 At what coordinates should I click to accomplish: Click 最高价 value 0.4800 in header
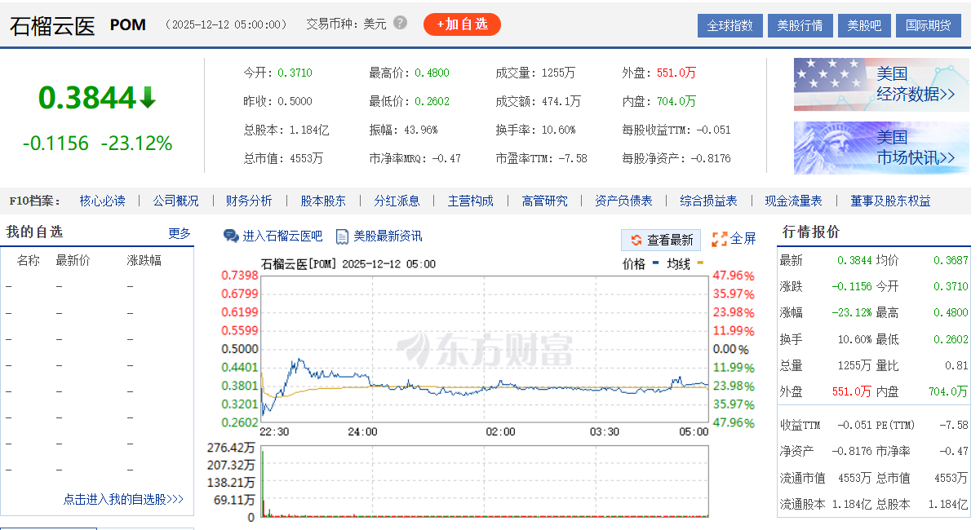[x=432, y=73]
